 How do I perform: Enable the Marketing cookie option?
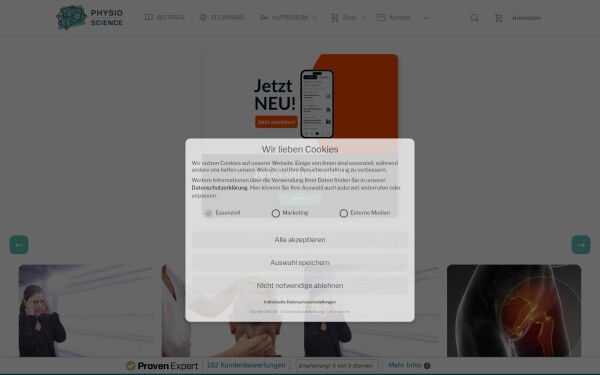click(276, 213)
